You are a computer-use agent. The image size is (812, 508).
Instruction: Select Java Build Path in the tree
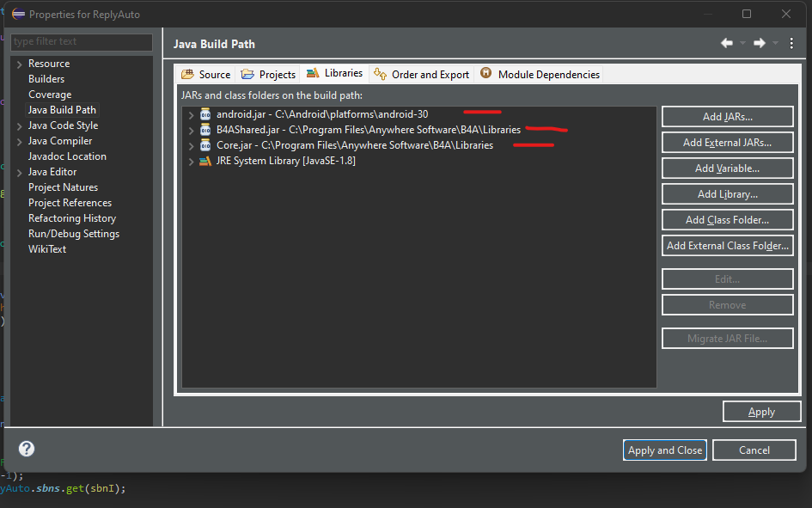pos(62,110)
